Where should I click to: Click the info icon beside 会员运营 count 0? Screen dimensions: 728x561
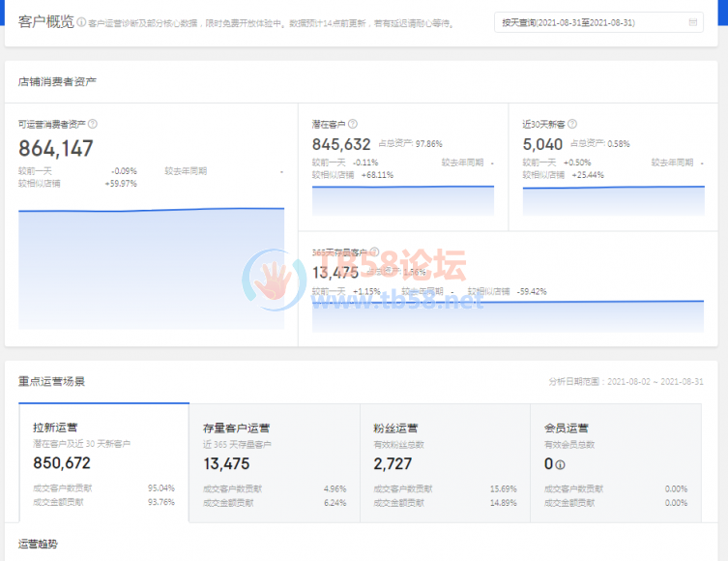(561, 464)
